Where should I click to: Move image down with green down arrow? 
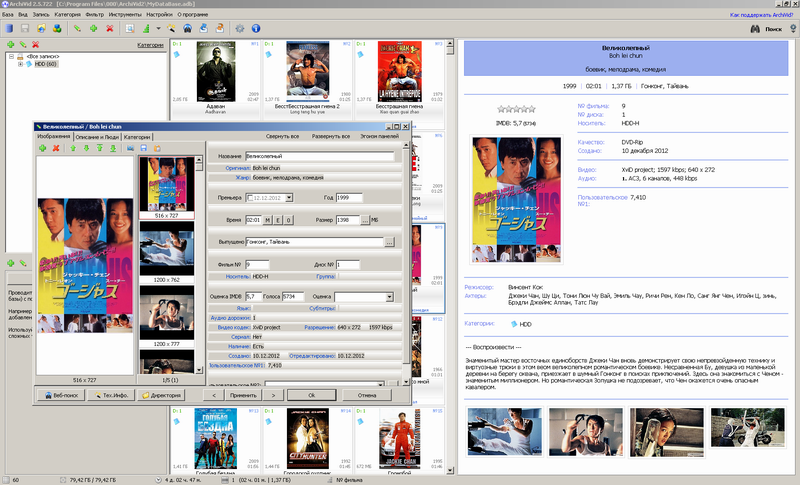point(86,148)
